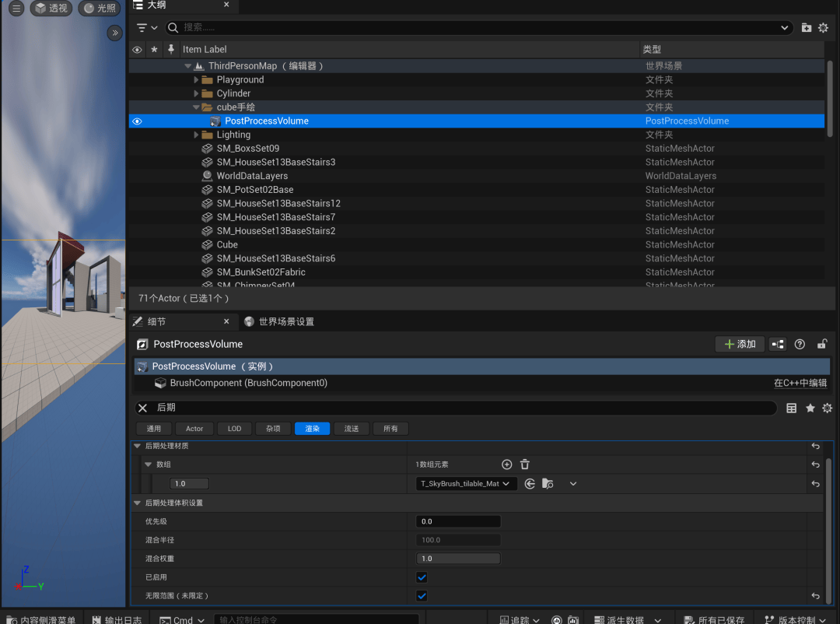The width and height of the screenshot is (840, 624).
Task: Remove all array elements with trash icon
Action: coord(525,464)
